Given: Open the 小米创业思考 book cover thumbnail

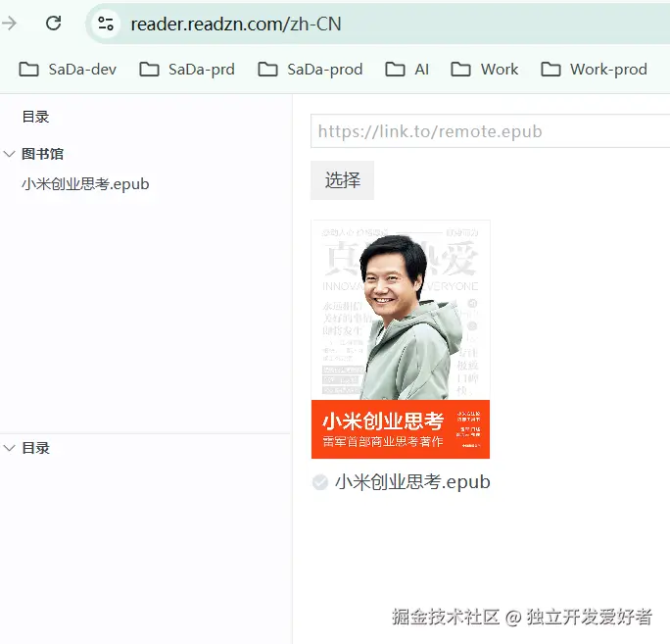Looking at the screenshot, I should tap(401, 339).
